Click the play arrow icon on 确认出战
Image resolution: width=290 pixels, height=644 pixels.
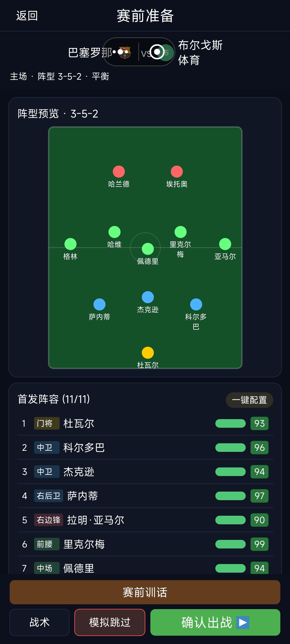pos(243,622)
